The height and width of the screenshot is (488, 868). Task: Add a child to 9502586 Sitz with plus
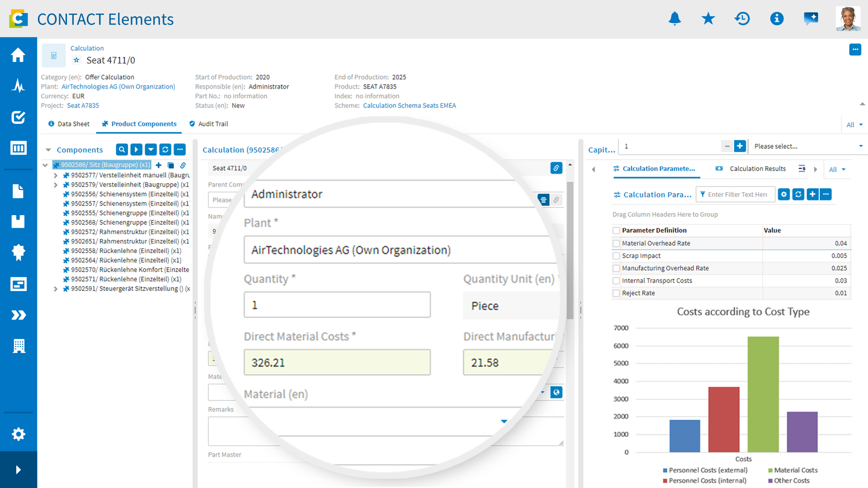159,165
